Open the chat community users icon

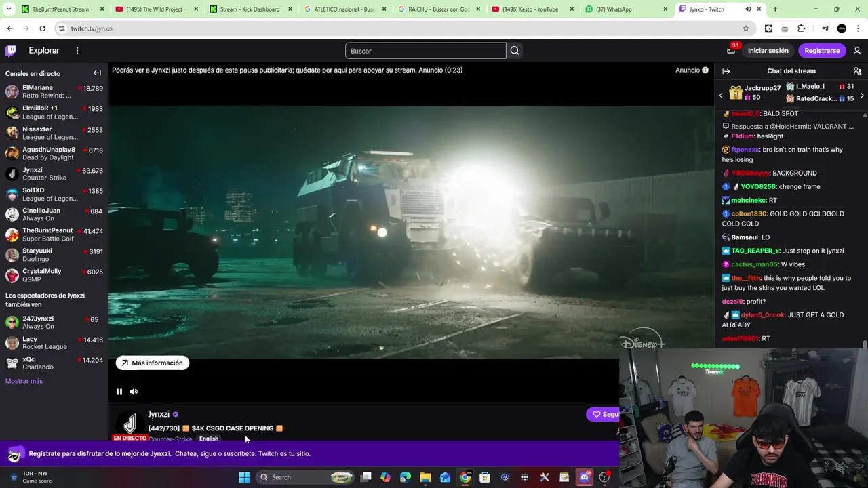857,71
